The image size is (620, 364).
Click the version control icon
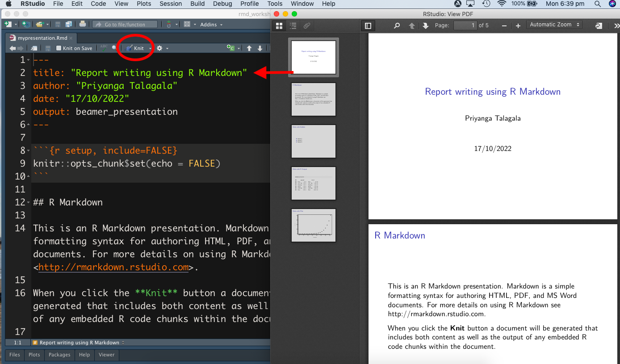168,24
